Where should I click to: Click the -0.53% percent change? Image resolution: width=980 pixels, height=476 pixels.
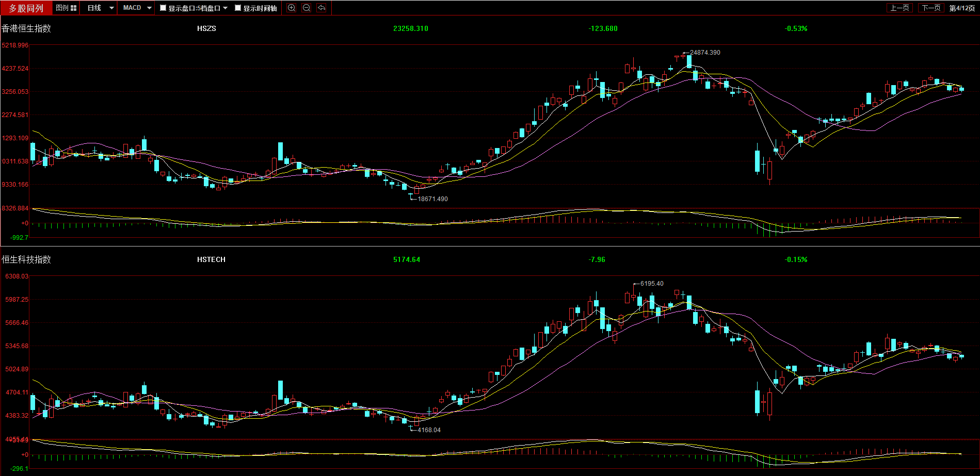point(796,28)
